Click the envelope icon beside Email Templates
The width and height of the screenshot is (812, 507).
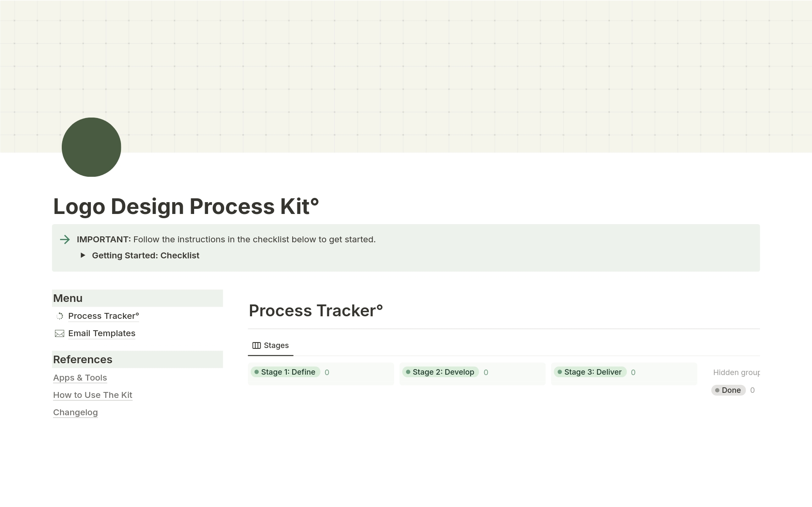point(59,334)
